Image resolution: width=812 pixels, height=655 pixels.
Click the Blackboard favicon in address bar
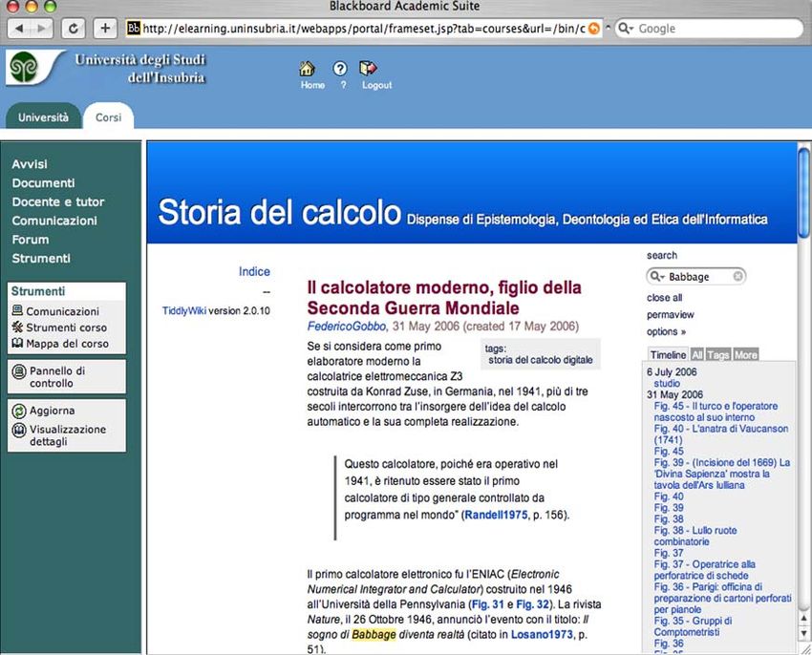click(134, 28)
